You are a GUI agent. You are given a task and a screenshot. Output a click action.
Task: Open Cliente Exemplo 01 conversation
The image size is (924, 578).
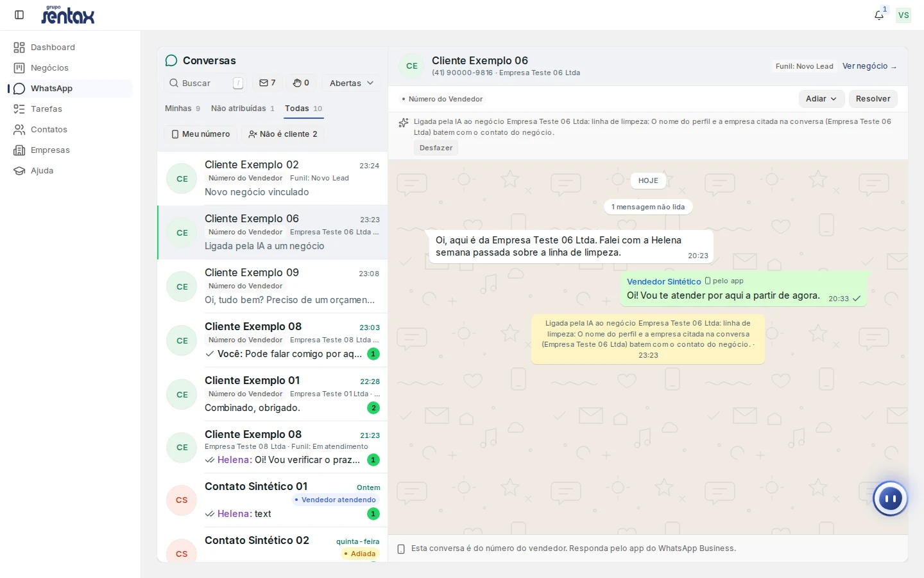273,394
